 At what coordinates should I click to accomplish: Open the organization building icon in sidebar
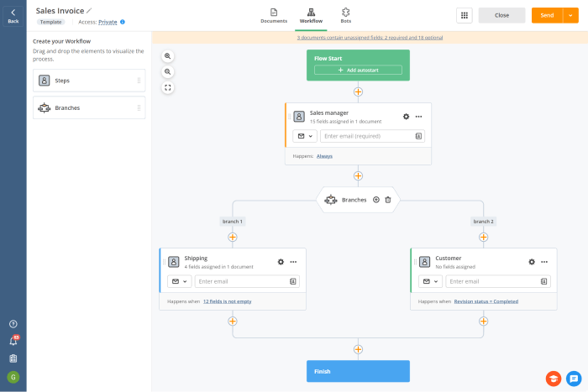pos(13,358)
